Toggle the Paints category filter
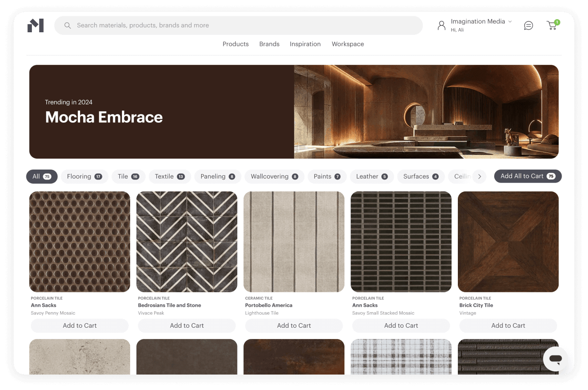The width and height of the screenshot is (588, 390). click(327, 176)
